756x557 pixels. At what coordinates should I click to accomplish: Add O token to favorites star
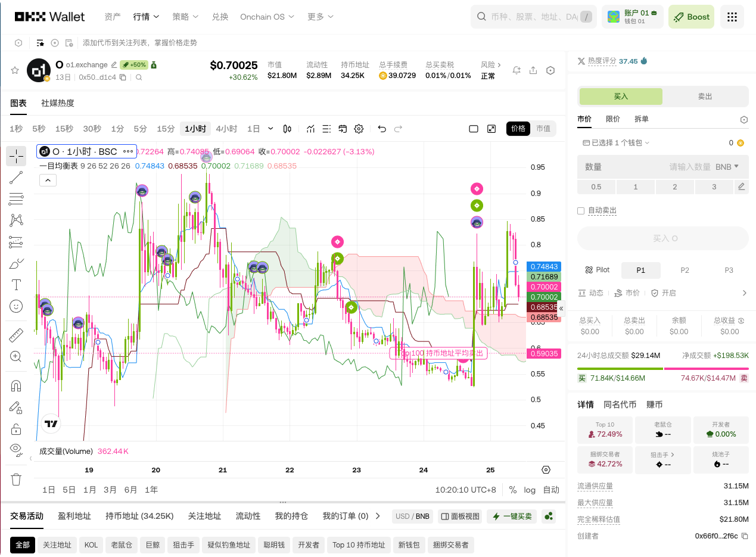[x=15, y=70]
